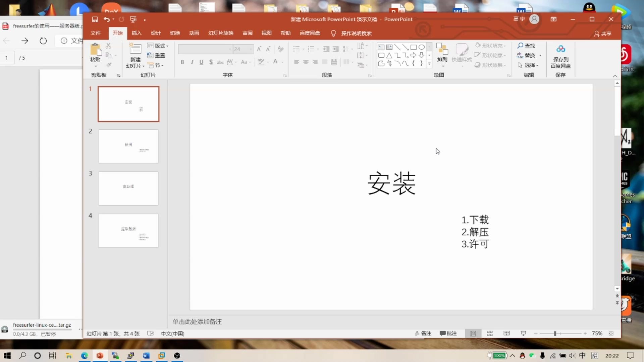This screenshot has height=362, width=644.
Task: Toggle Strikethrough formatting
Action: tap(220, 62)
